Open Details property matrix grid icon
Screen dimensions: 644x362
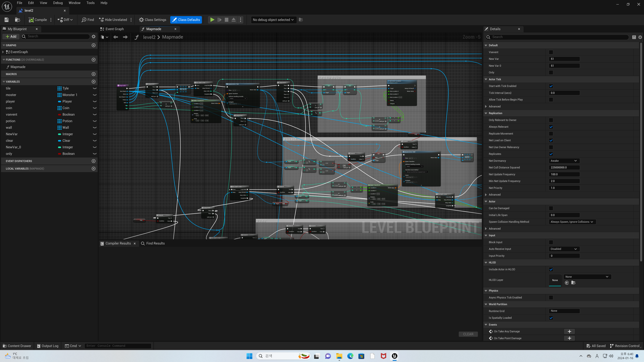(x=634, y=37)
